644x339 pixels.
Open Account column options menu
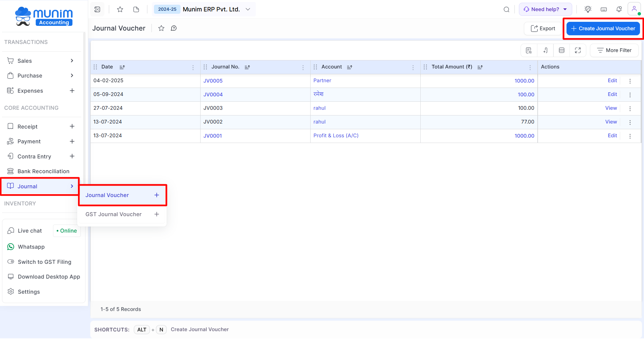pos(413,67)
